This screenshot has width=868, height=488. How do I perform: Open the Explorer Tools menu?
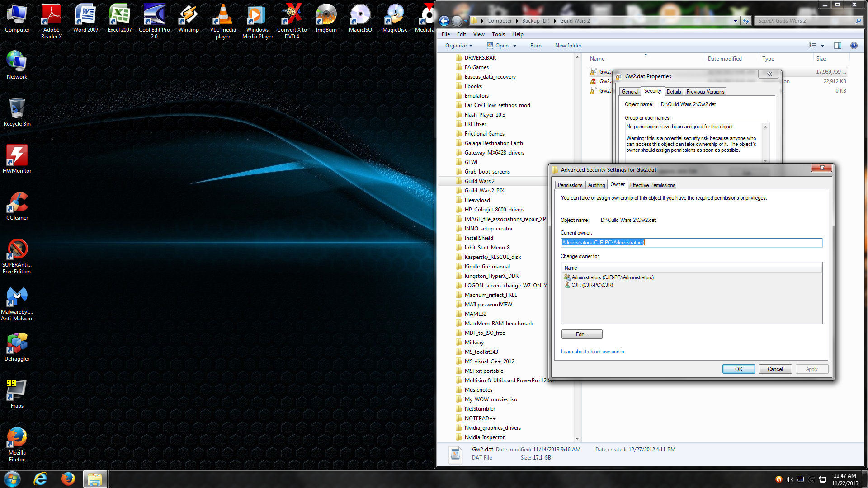[x=498, y=34]
